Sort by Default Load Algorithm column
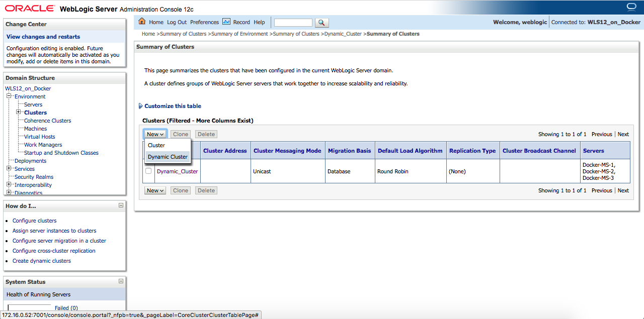 (x=410, y=151)
